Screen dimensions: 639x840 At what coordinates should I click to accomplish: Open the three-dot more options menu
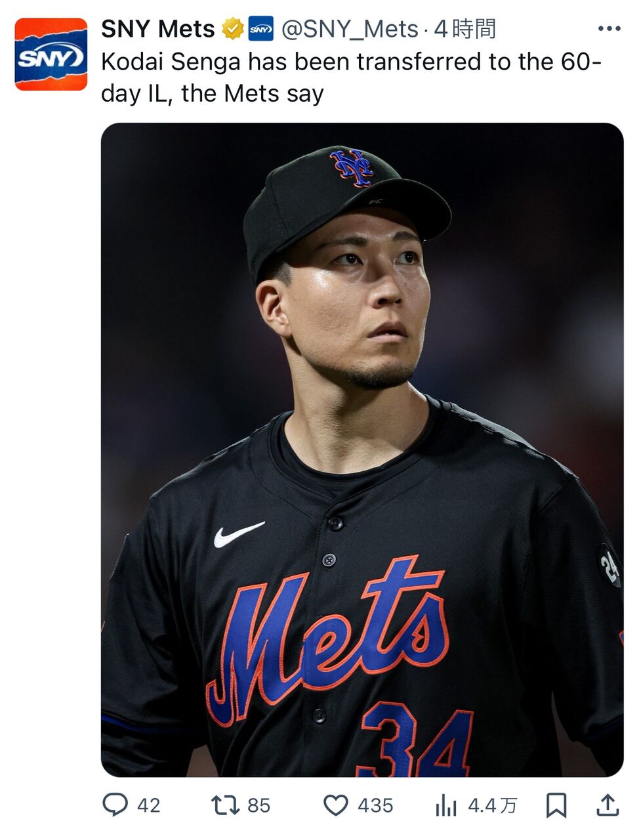point(609,29)
